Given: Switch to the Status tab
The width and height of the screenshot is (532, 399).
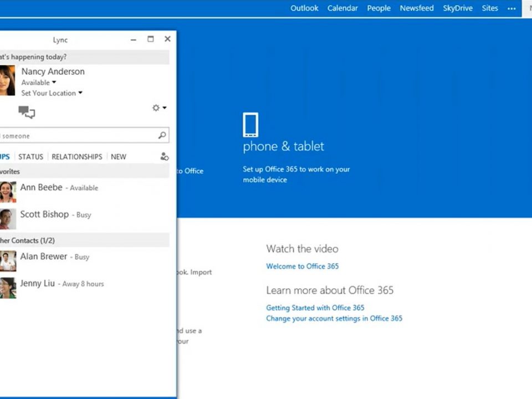Looking at the screenshot, I should click(x=31, y=157).
